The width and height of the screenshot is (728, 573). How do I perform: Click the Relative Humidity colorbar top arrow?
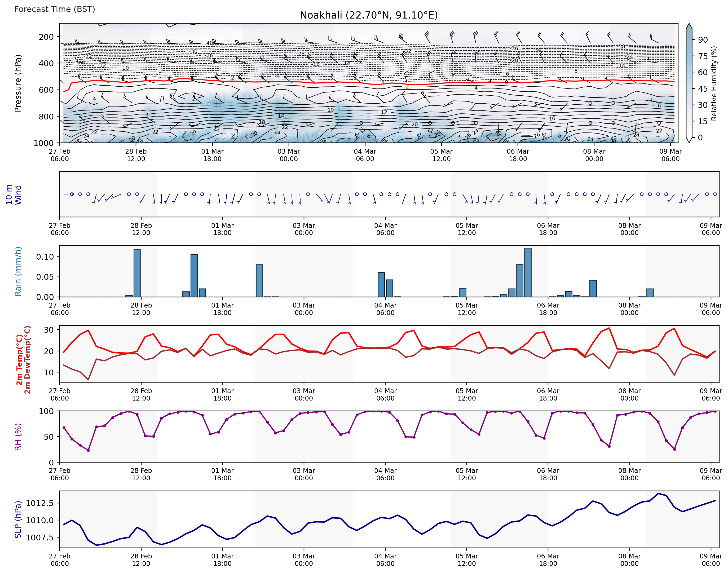[689, 26]
